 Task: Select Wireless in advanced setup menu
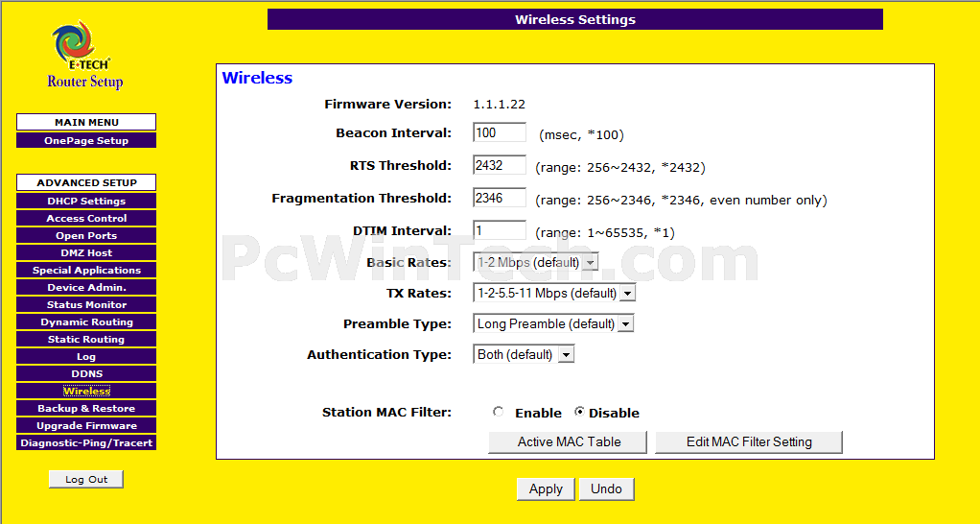click(86, 392)
